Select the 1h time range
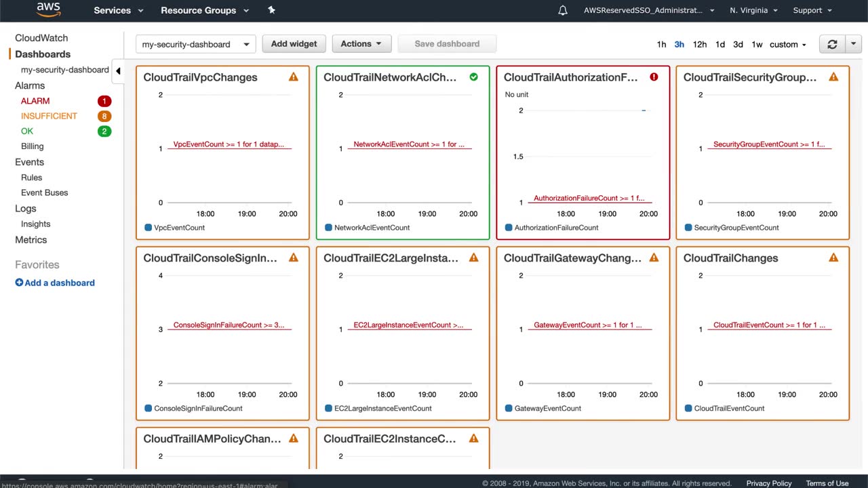This screenshot has height=488, width=868. tap(661, 44)
